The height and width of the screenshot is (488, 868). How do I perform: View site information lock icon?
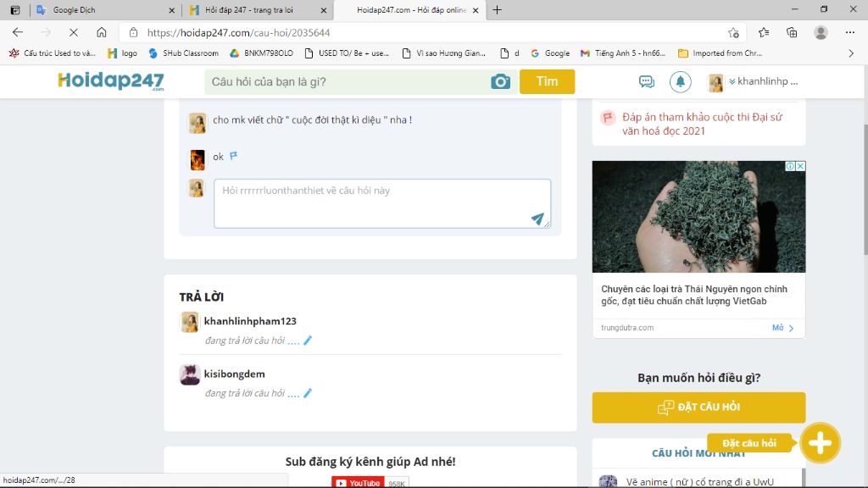[133, 33]
